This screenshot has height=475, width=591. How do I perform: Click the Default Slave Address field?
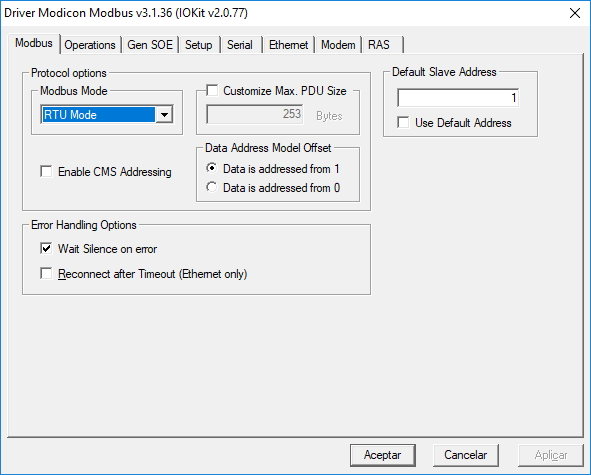pyautogui.click(x=458, y=98)
